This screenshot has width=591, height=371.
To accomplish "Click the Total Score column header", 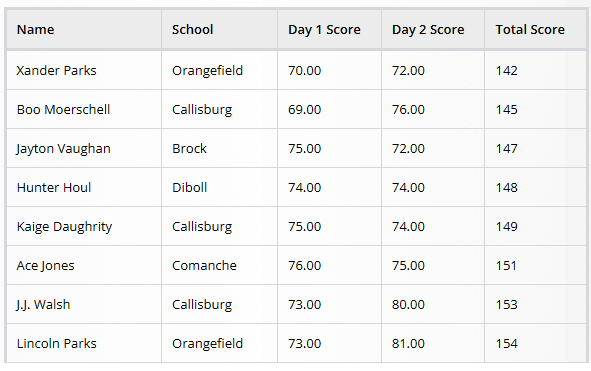I will (x=536, y=29).
